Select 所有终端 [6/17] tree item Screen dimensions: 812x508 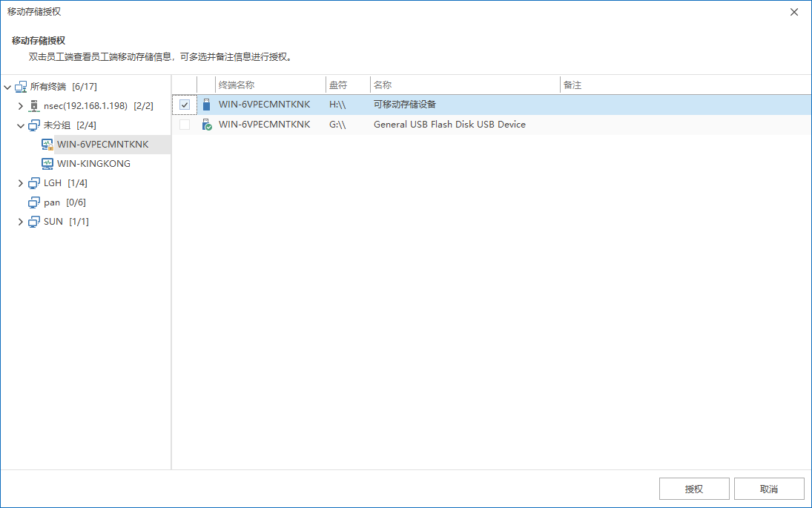tap(63, 87)
